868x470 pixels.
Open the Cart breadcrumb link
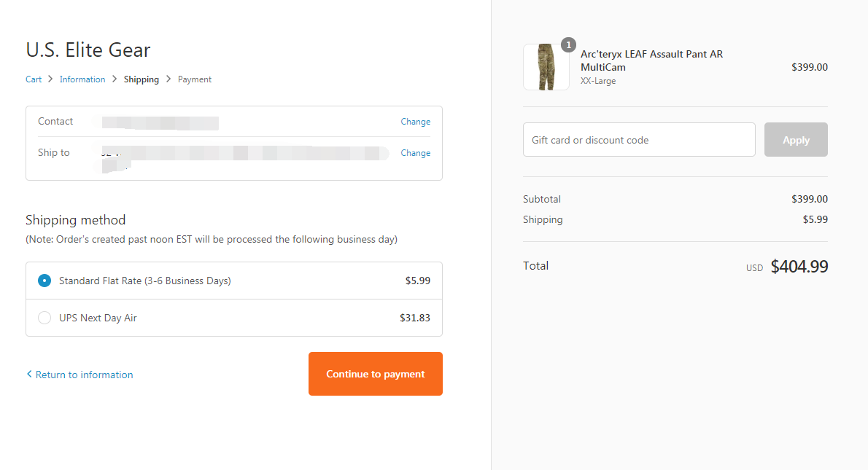[34, 79]
